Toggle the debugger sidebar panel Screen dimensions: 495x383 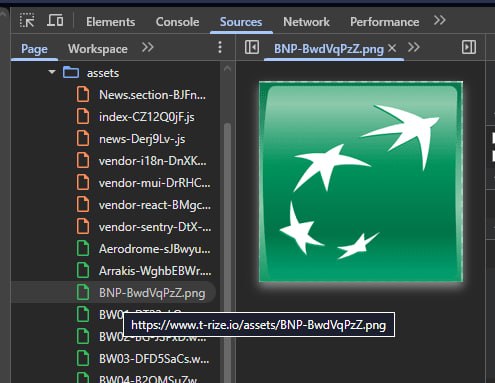click(469, 47)
